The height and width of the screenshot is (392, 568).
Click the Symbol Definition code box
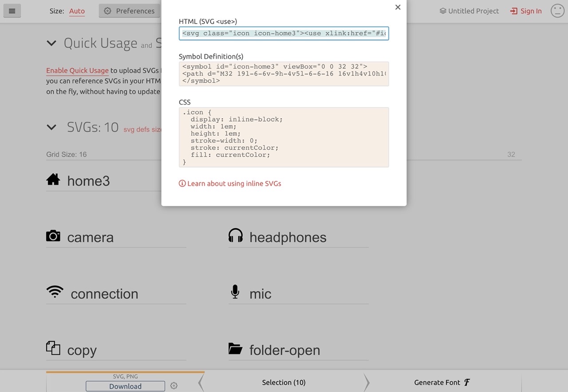pos(284,74)
